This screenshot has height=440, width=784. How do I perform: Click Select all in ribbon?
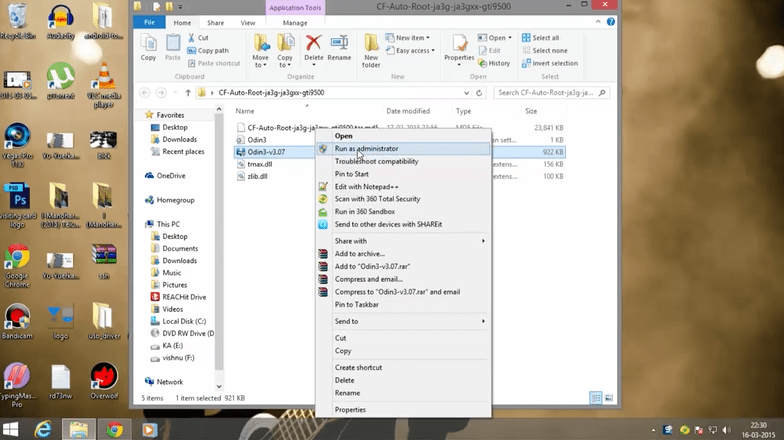click(540, 38)
